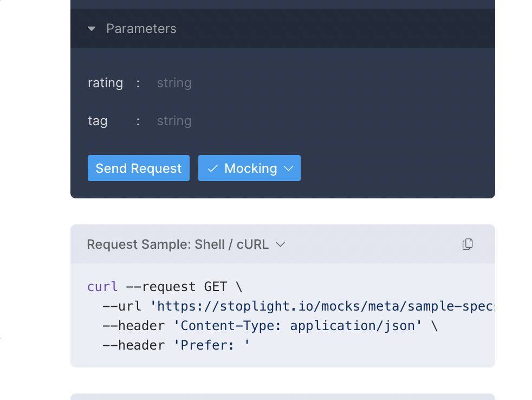
Task: Click the Parameters disclosure triangle icon
Action: 92,29
